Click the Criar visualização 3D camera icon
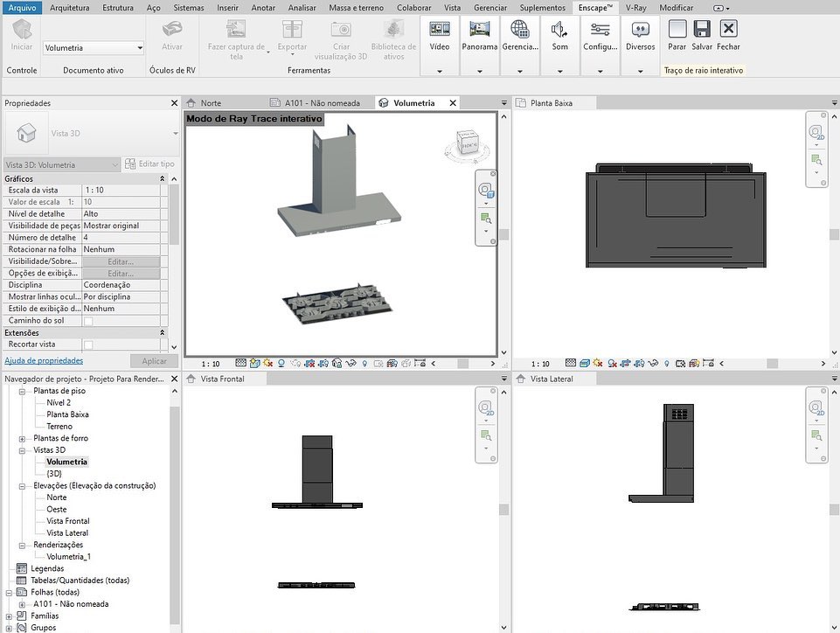Viewport: 840px width, 633px height. pos(341,29)
